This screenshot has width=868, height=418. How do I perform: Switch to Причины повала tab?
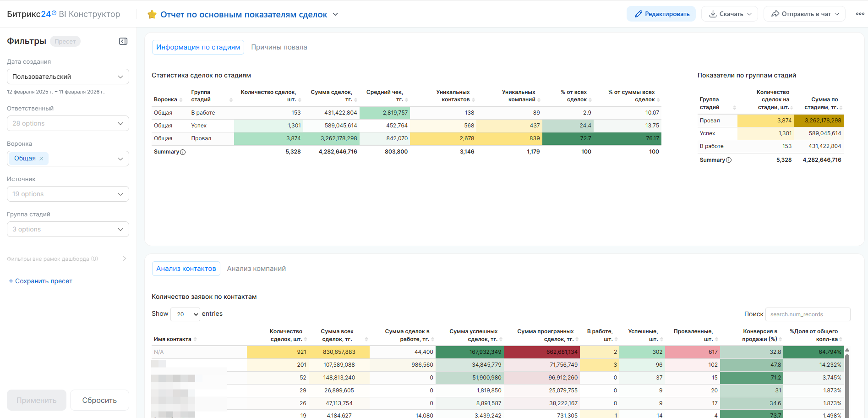[x=279, y=47]
